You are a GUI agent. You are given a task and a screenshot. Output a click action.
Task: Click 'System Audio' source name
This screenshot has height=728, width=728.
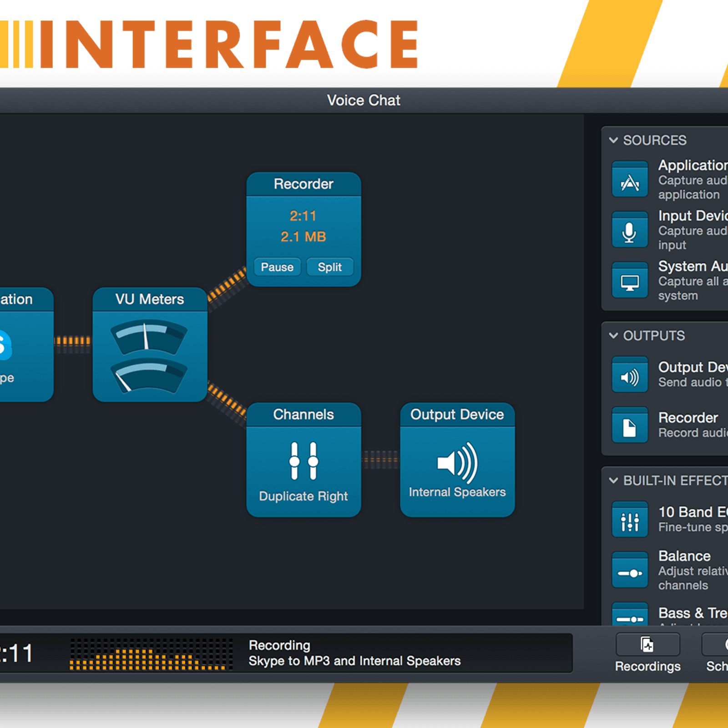click(693, 266)
